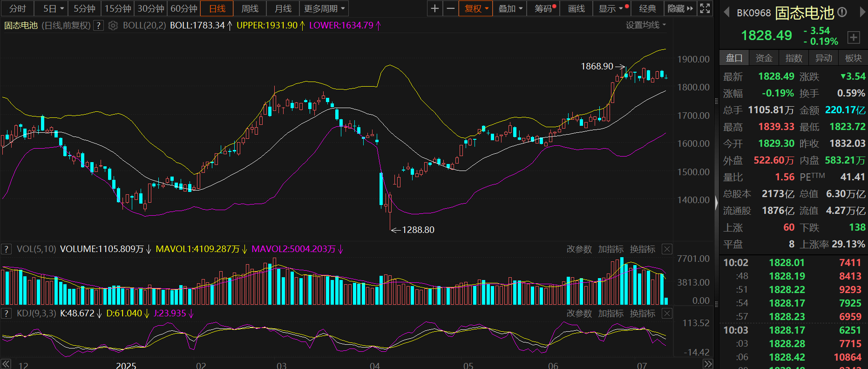Toggle fullscreen chart view icon

click(705, 8)
